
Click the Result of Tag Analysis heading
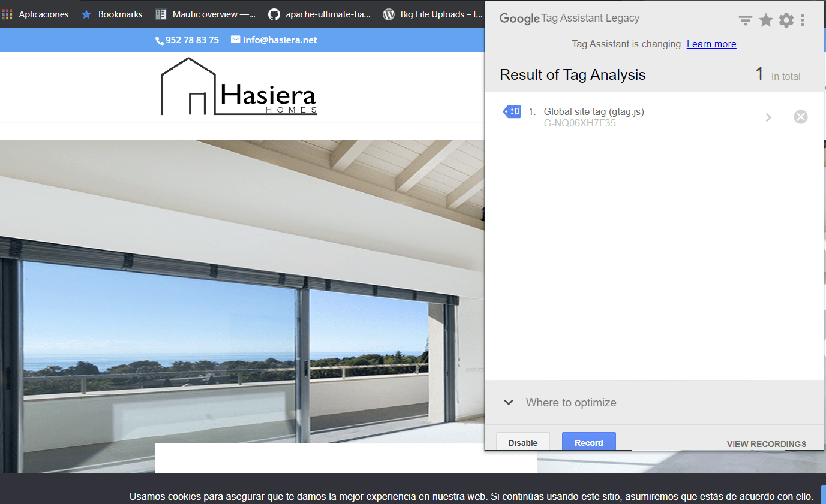573,75
